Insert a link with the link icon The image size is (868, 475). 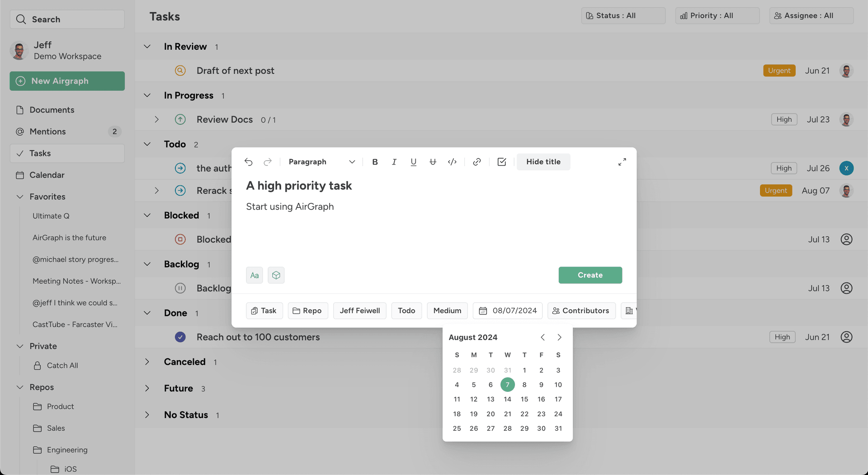(x=476, y=162)
